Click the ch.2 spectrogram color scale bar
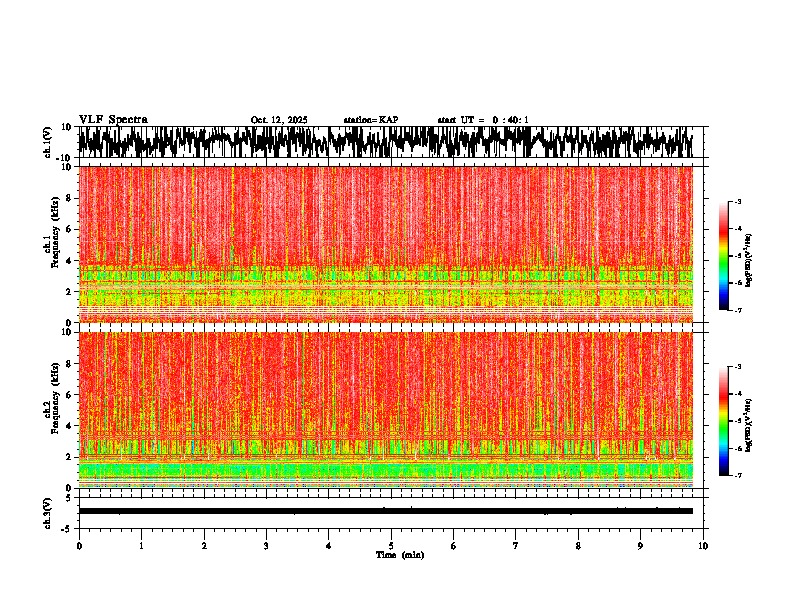The image size is (792, 612). tap(723, 421)
